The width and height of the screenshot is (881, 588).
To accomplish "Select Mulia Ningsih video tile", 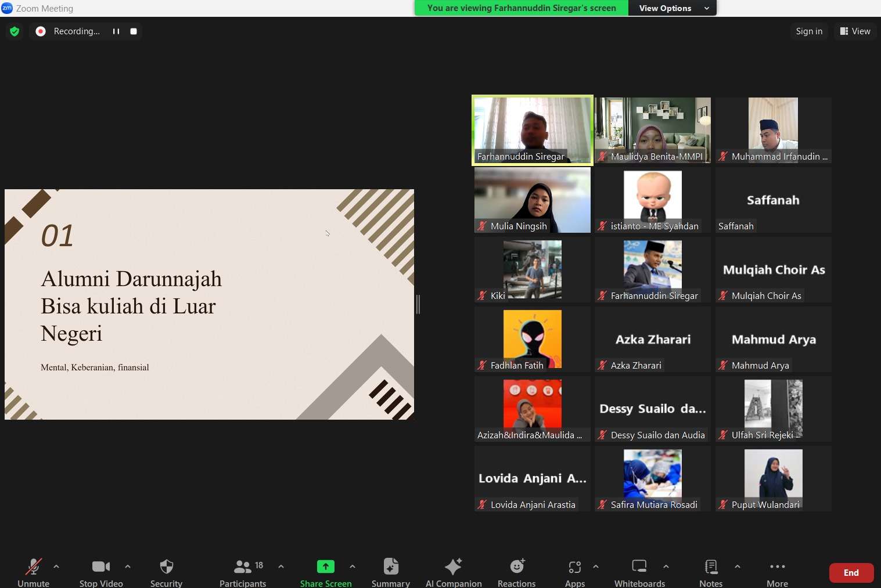I will 533,200.
